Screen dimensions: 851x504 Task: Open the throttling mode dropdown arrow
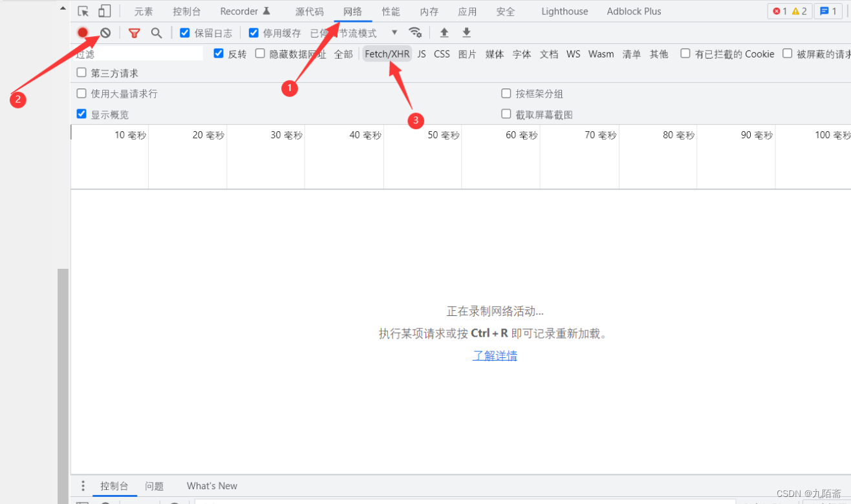tap(394, 33)
